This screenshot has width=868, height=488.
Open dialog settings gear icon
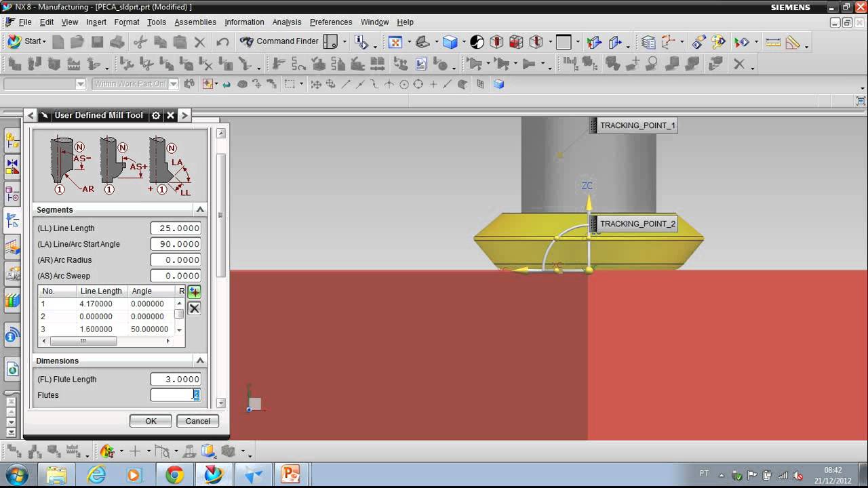point(156,115)
